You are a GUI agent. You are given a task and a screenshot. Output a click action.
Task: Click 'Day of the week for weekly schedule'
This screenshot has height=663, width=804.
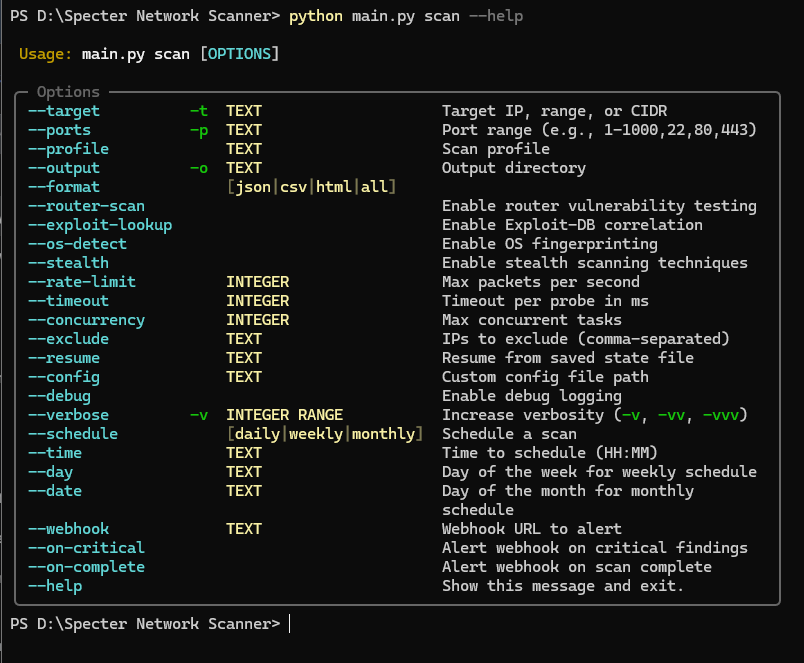599,472
